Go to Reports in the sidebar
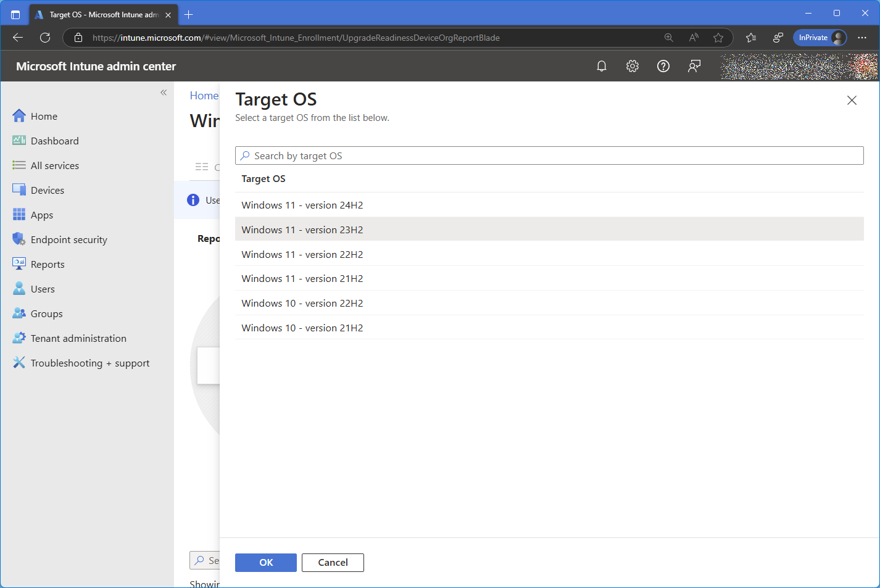The height and width of the screenshot is (588, 880). 48,264
